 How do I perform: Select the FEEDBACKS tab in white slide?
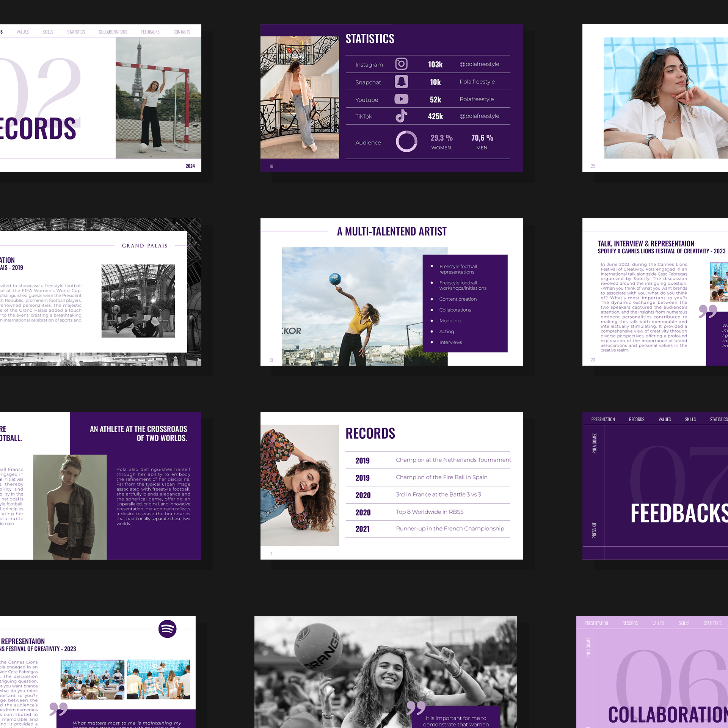pyautogui.click(x=150, y=32)
